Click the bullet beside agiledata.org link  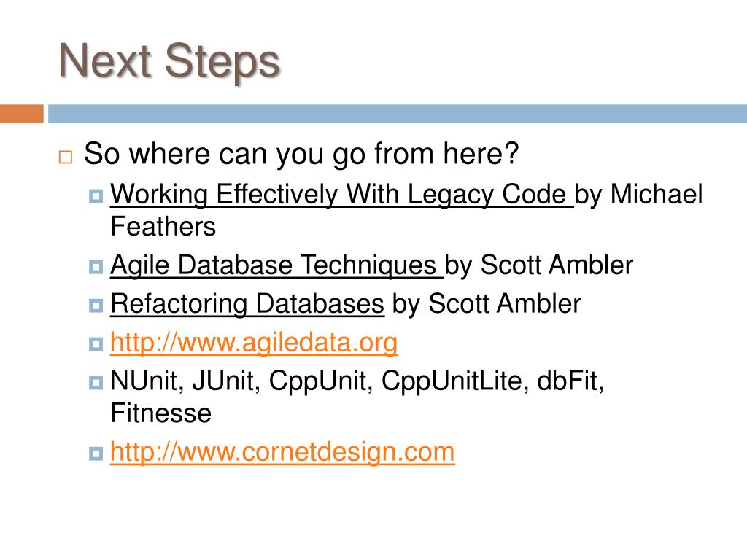(96, 344)
